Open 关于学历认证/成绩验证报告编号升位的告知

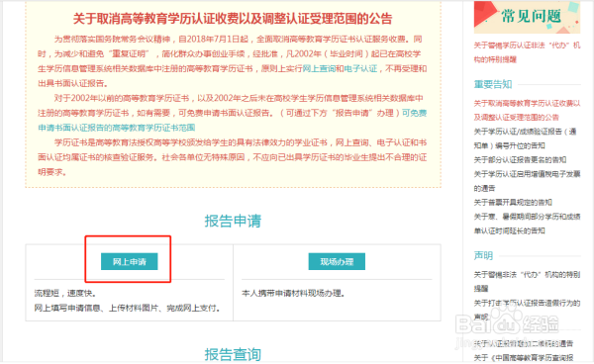[x=525, y=138]
